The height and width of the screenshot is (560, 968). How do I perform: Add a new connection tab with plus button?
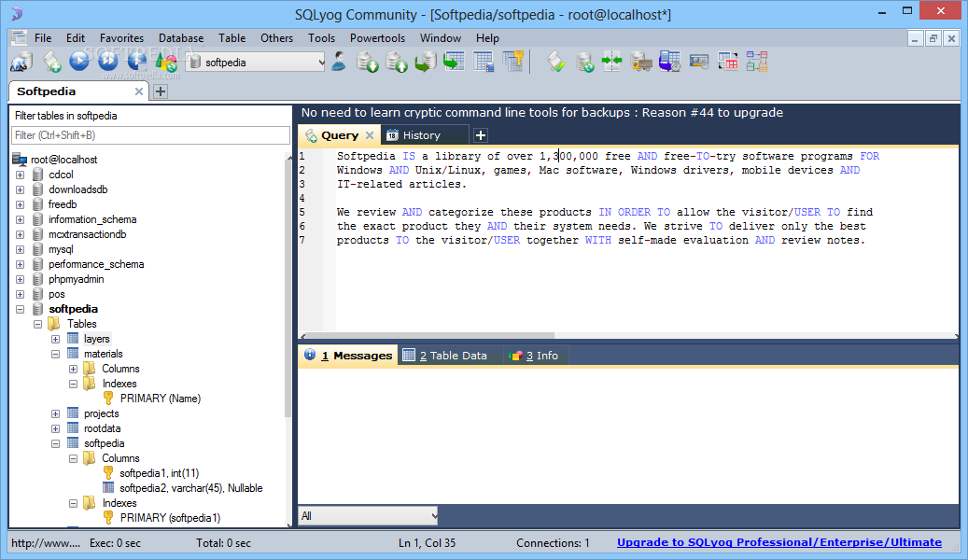pyautogui.click(x=161, y=91)
